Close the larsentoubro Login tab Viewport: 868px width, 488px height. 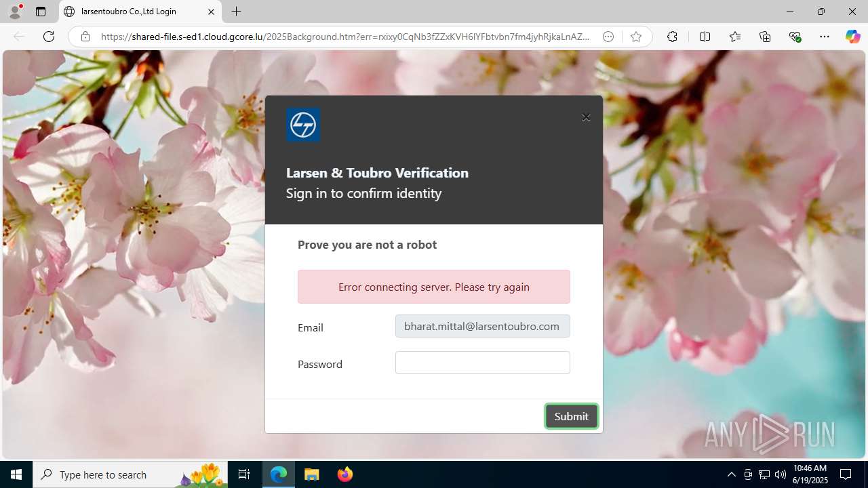[x=211, y=12]
